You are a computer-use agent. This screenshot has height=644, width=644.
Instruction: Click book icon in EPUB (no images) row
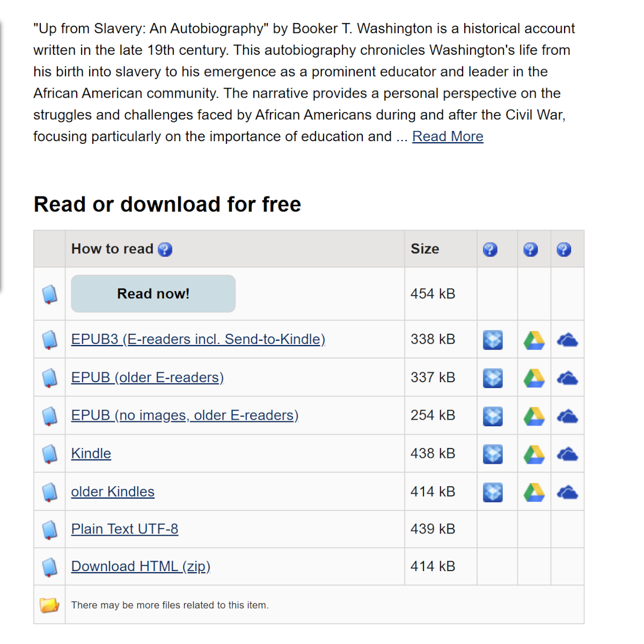pos(49,416)
